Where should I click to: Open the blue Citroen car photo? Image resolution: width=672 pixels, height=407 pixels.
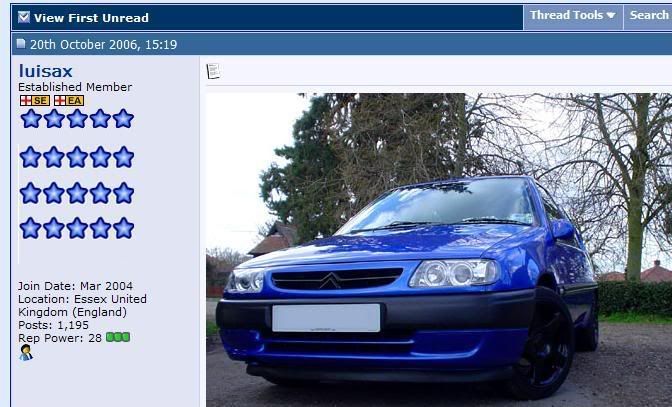coord(439,250)
